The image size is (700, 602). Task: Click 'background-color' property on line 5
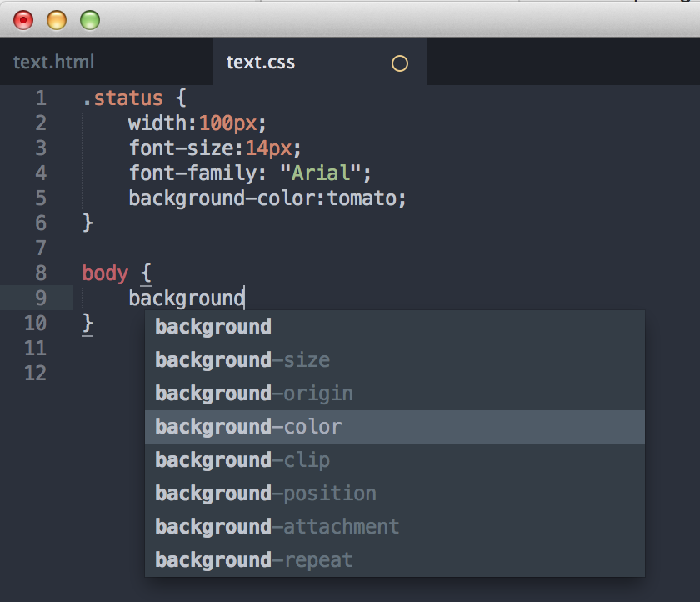point(222,198)
